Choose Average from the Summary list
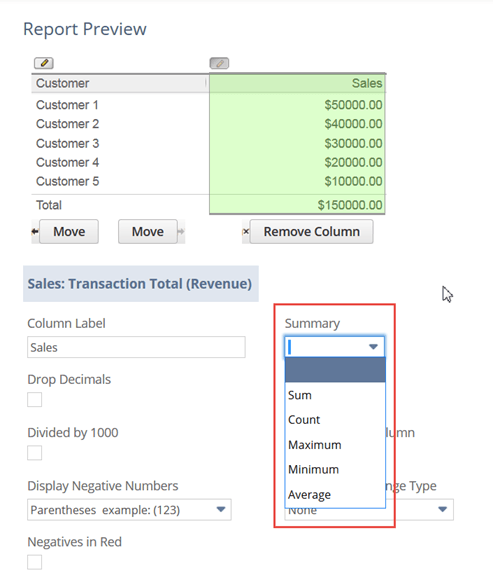This screenshot has width=493, height=587. pyautogui.click(x=335, y=495)
